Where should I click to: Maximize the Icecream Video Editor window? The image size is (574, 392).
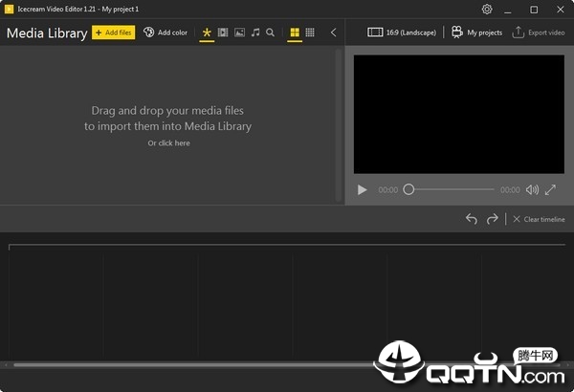click(x=534, y=10)
